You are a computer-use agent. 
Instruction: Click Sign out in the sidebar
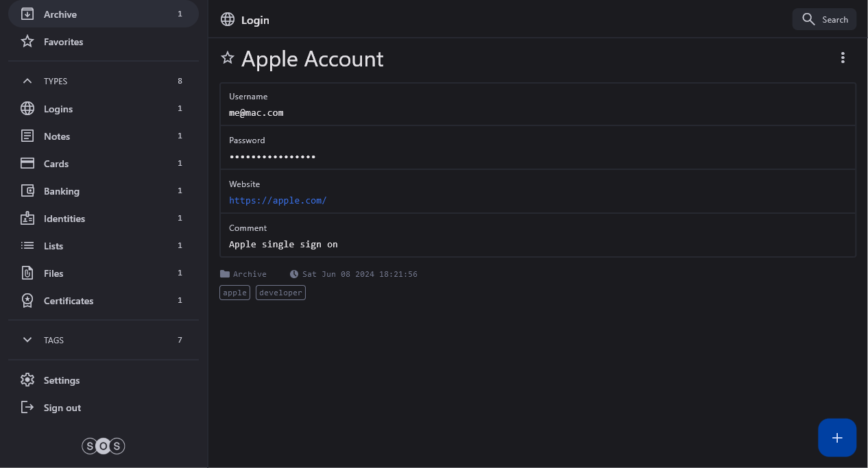[x=62, y=408]
